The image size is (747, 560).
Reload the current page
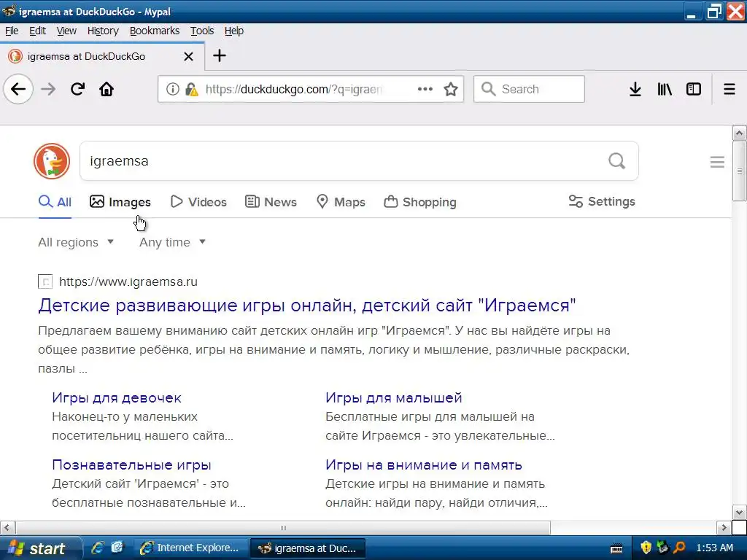pyautogui.click(x=77, y=89)
